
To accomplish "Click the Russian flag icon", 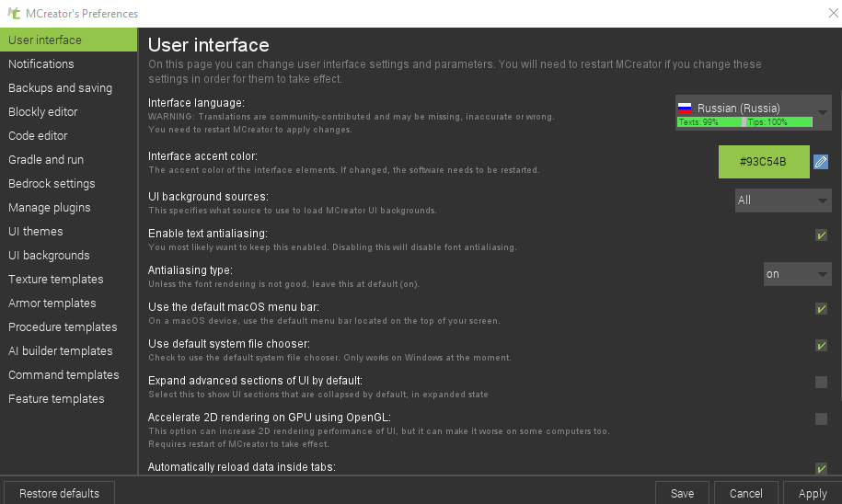I will point(685,108).
